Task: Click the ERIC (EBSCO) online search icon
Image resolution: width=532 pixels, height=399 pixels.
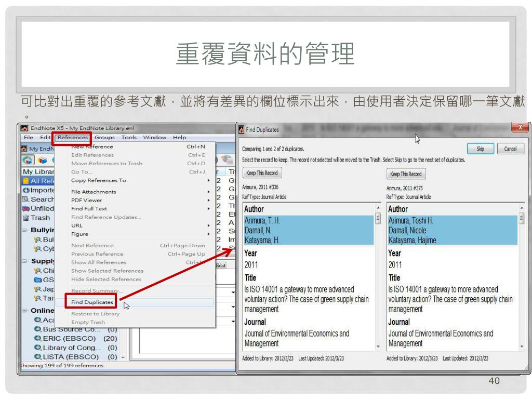Action: [38, 338]
